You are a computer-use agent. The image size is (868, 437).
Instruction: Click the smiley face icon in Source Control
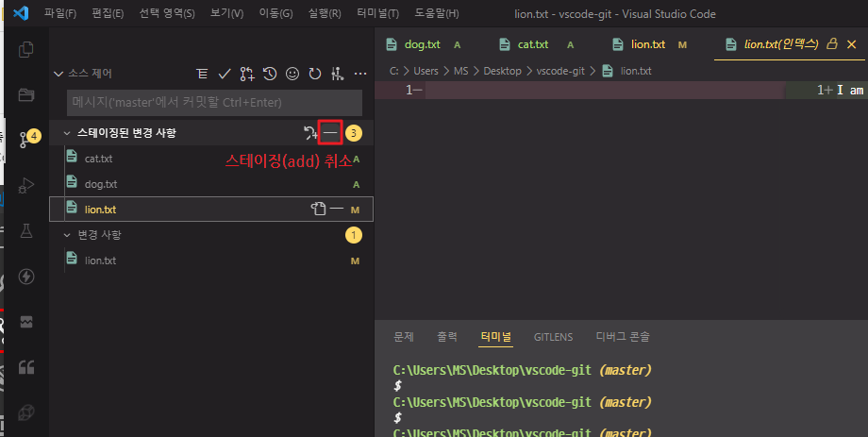[292, 74]
